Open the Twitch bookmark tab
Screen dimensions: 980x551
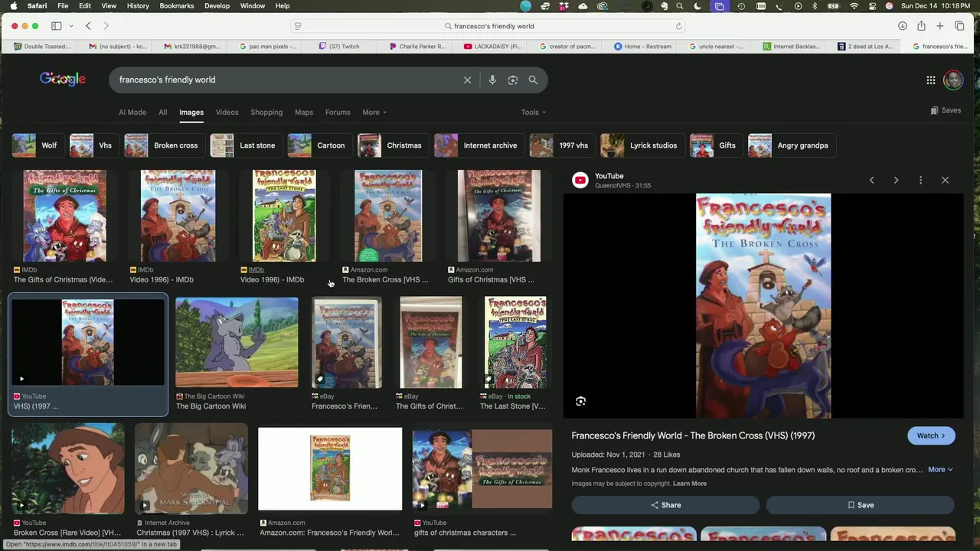tap(338, 46)
